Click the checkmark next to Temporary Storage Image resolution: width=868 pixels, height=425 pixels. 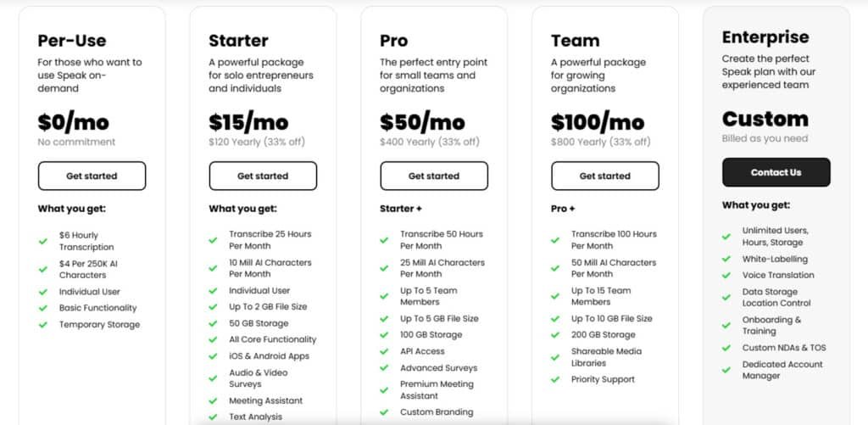(x=42, y=325)
